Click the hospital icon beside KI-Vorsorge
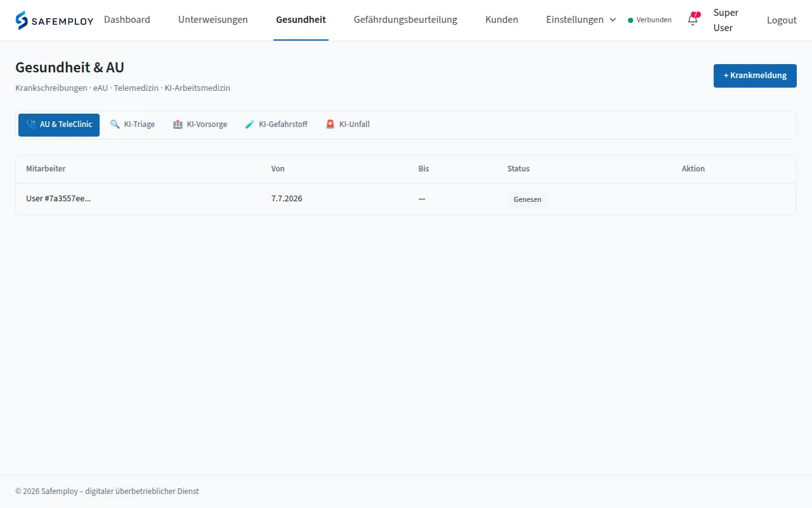 coord(178,124)
